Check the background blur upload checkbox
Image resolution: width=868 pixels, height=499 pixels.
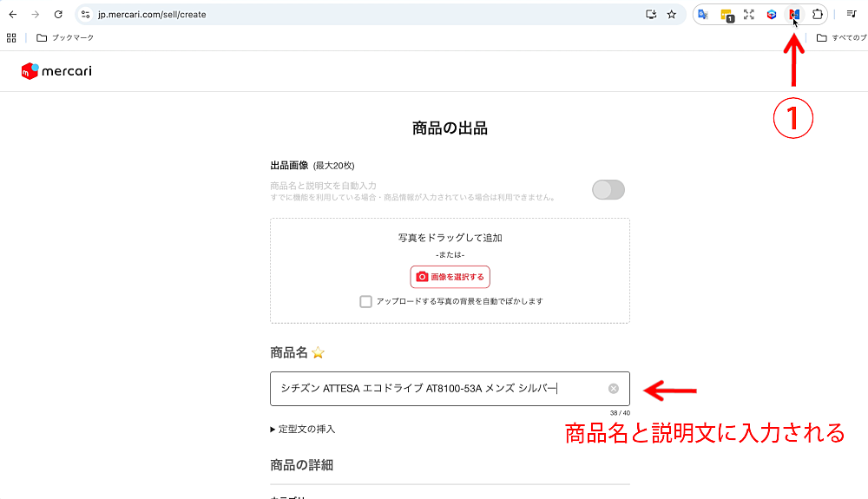(x=365, y=301)
